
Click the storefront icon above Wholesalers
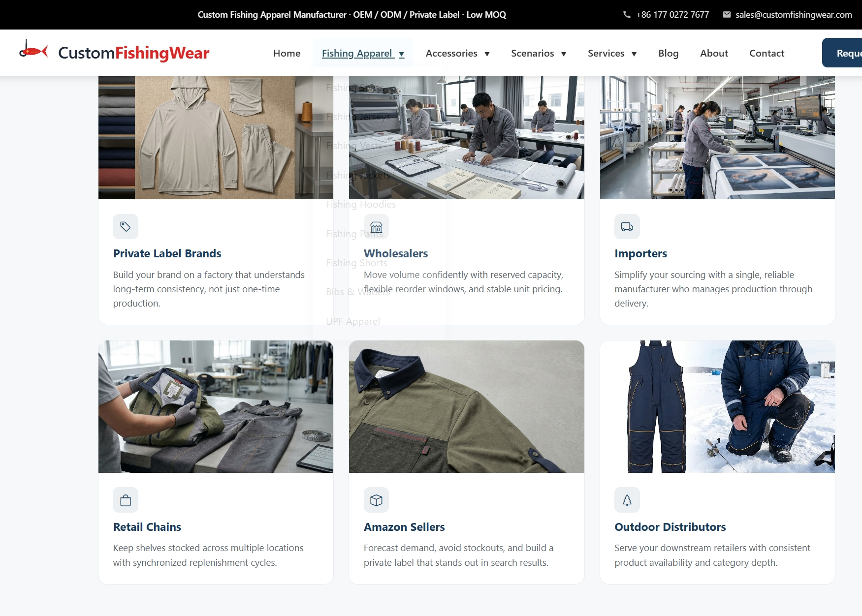pos(377,226)
